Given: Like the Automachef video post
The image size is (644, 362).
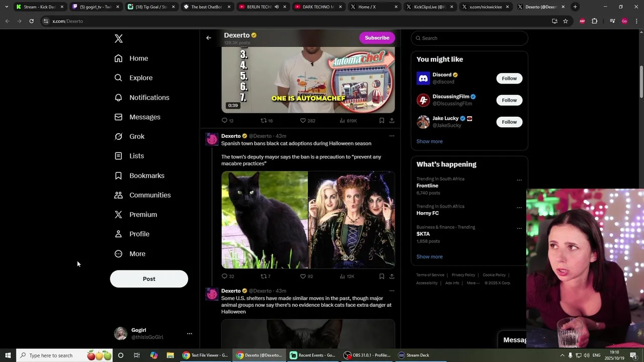Looking at the screenshot, I should [x=307, y=121].
